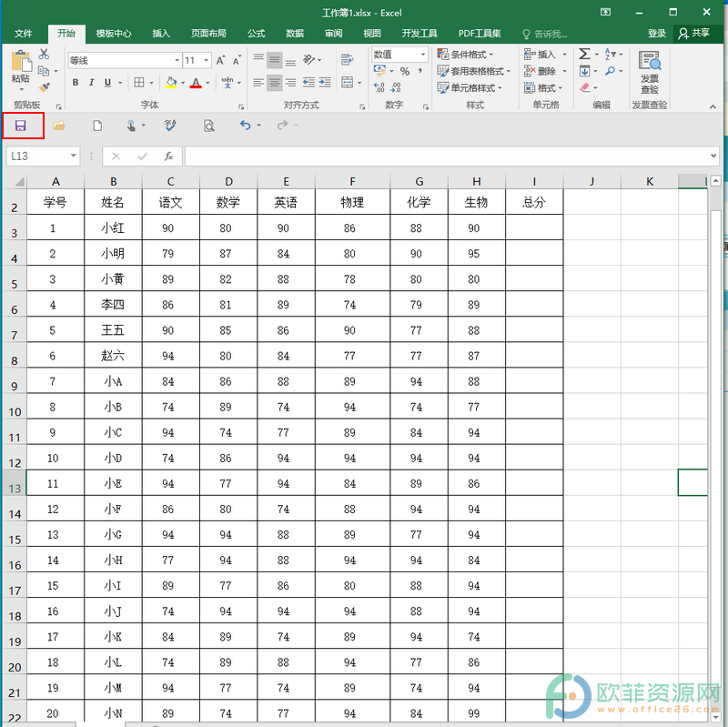Undo the last action
Image resolution: width=728 pixels, height=727 pixels.
(245, 125)
